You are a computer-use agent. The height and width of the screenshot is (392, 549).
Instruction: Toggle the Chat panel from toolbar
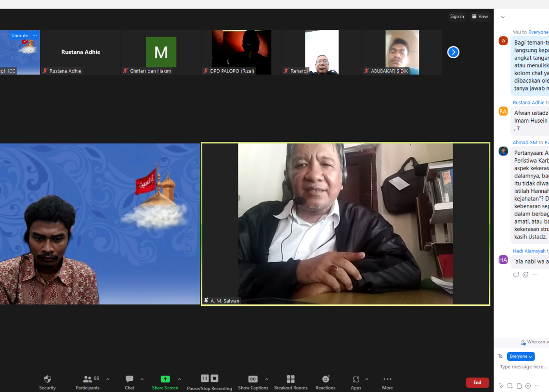(129, 382)
